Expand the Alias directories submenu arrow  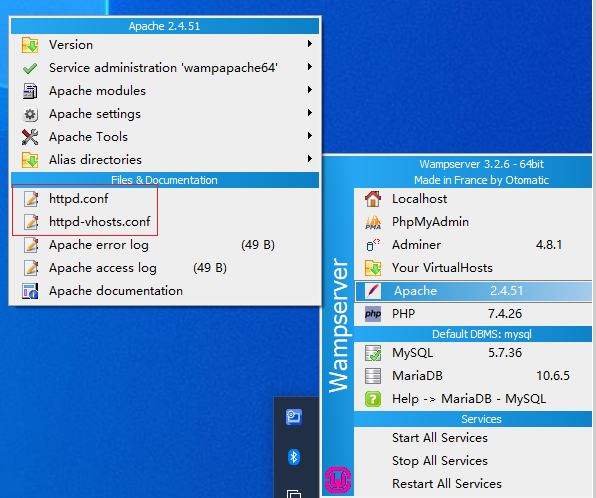coord(310,159)
